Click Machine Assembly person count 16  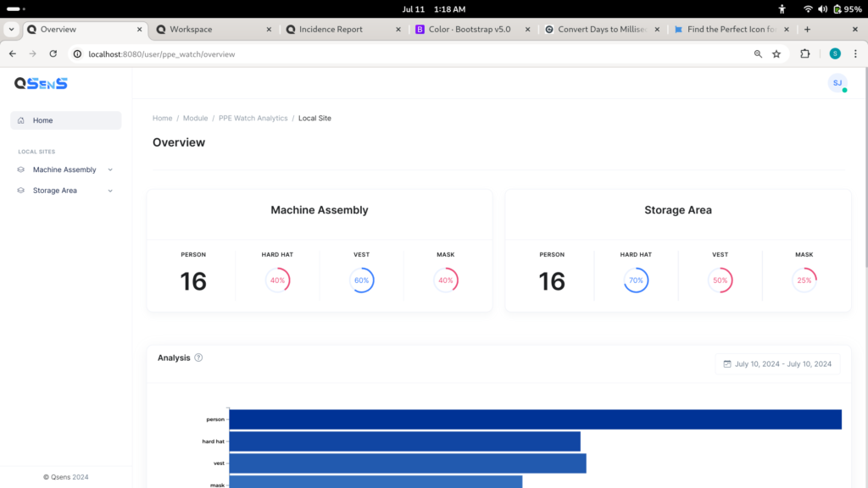pos(193,281)
